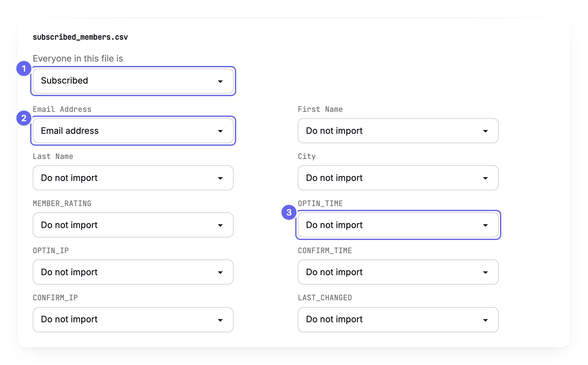Click the 'Everyone in this file is' label
Screen dimensions: 588x365
pyautogui.click(x=78, y=58)
